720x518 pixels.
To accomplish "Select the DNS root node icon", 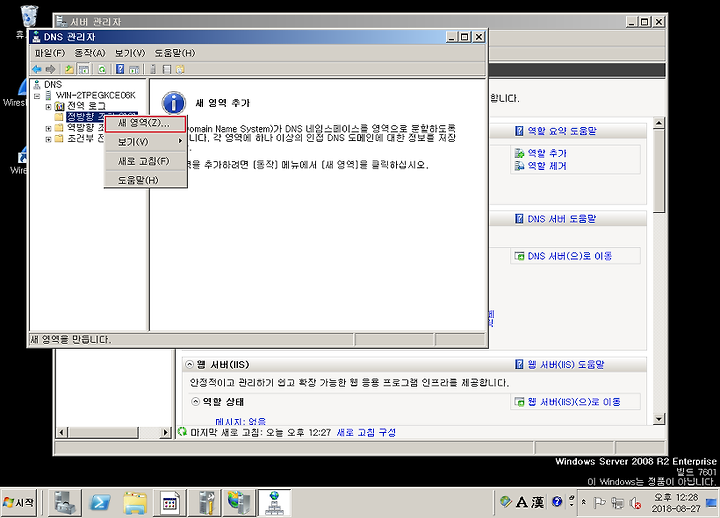I will (x=37, y=84).
